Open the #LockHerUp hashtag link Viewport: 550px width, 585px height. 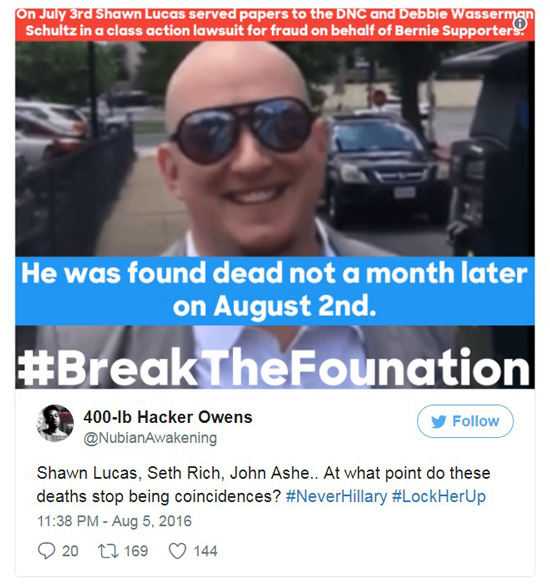(439, 497)
